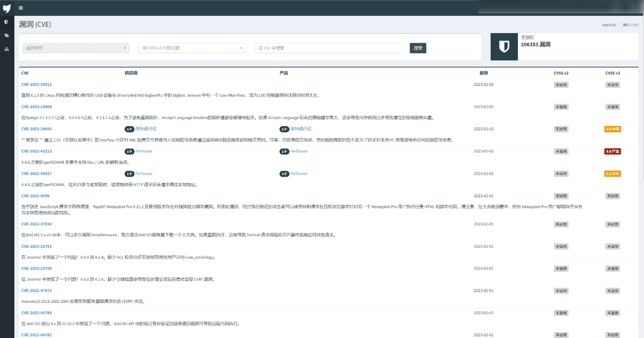Screen dimensions: 644x338
Task: Open the OpenCVE breadcrumb link
Action: tap(609, 25)
